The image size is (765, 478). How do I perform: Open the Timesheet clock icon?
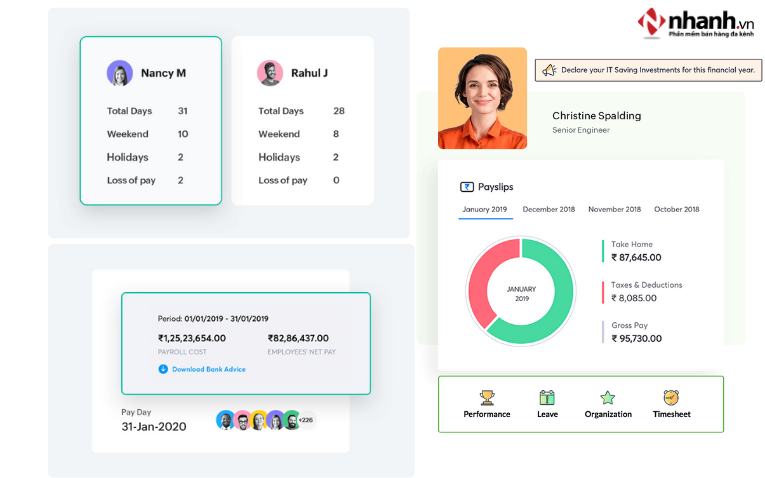pos(671,398)
